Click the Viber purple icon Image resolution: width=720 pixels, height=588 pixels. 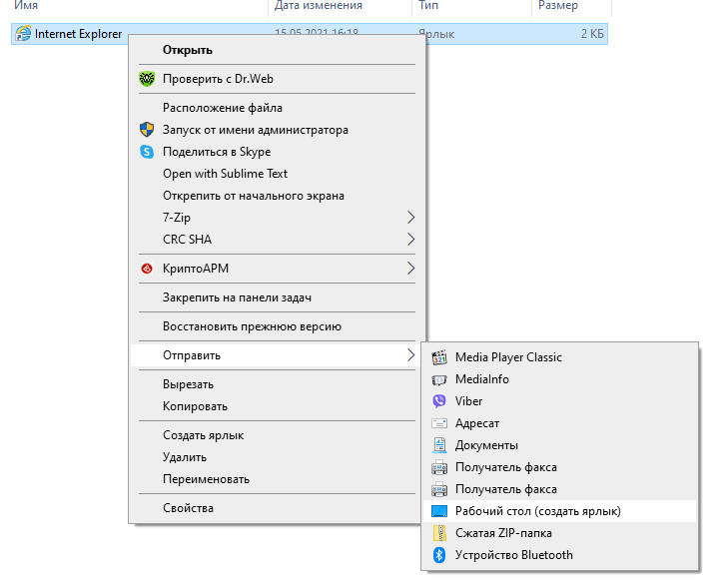point(439,401)
